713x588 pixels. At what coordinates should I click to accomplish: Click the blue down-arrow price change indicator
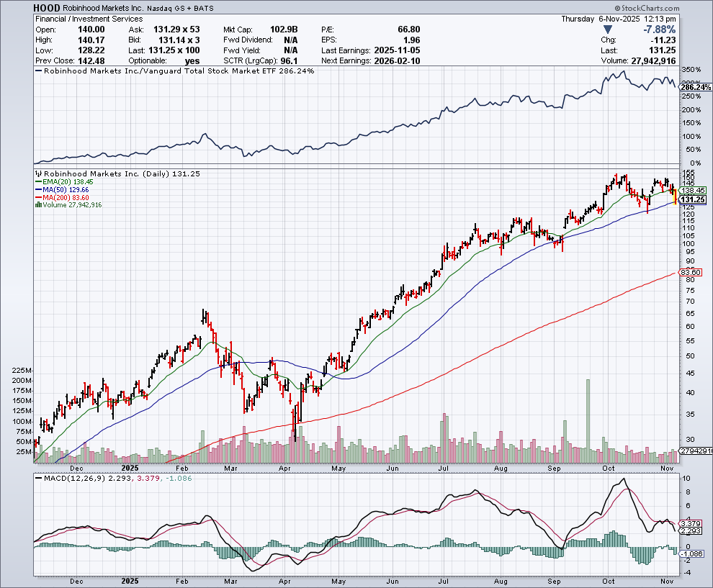[608, 30]
